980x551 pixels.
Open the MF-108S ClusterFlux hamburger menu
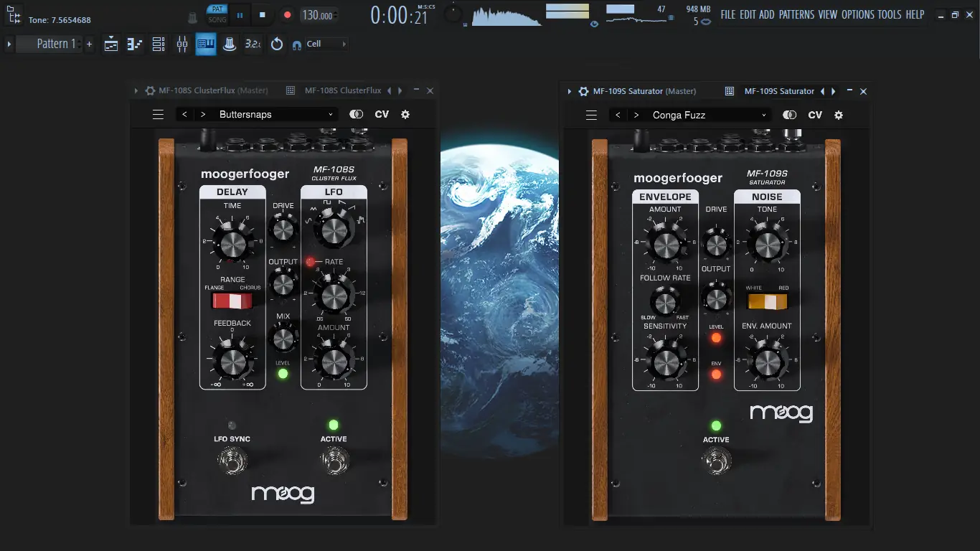[159, 115]
